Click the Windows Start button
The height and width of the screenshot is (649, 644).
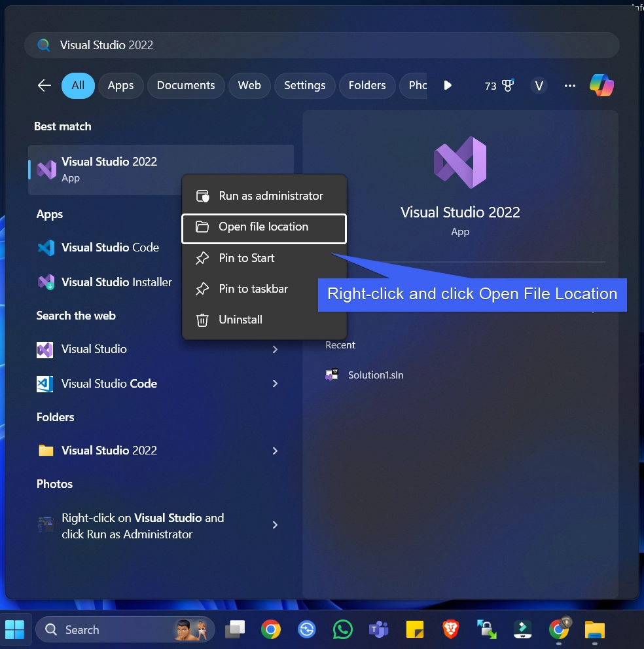[14, 629]
